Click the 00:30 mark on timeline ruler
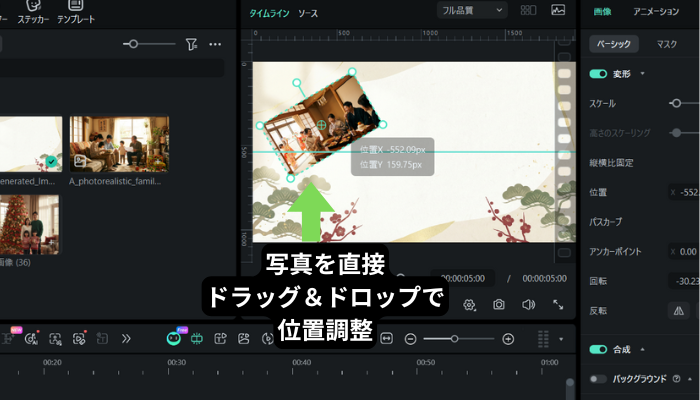 point(176,362)
